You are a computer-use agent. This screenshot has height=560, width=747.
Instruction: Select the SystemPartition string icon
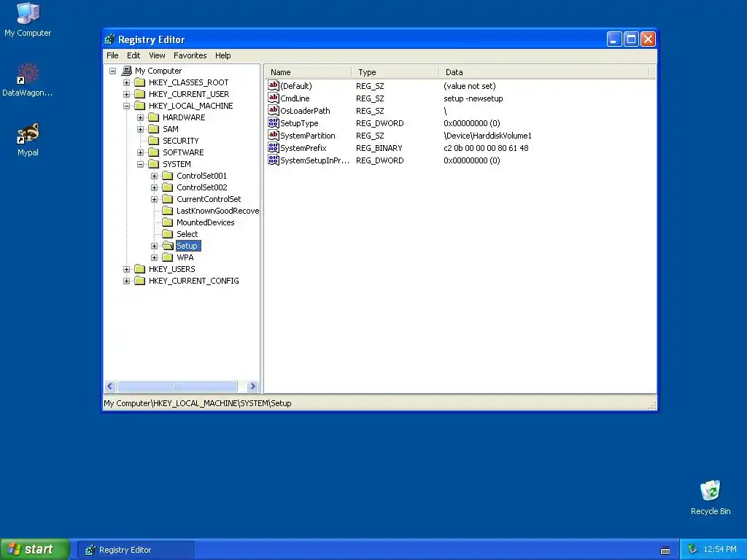pyautogui.click(x=274, y=135)
